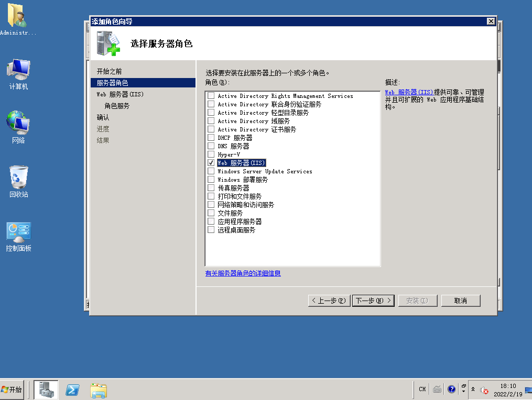This screenshot has width=532, height=400.
Task: Click the keyboard icon in language bar
Action: [437, 389]
